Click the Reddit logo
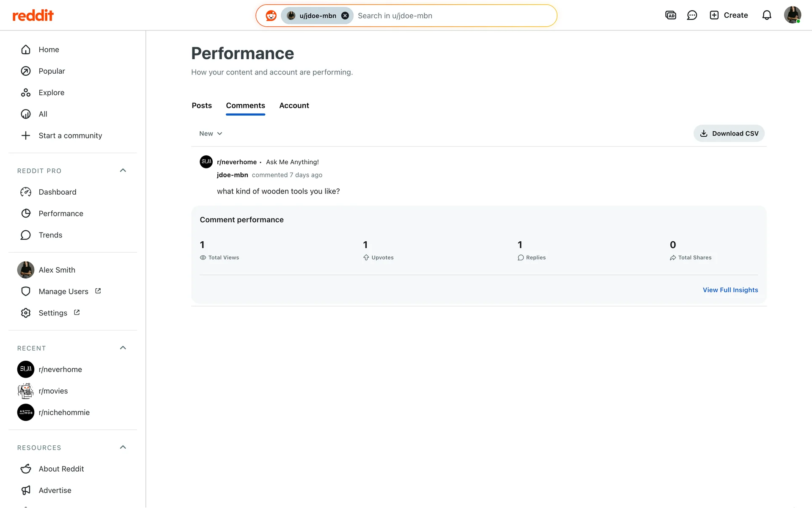This screenshot has height=508, width=812. coord(33,15)
